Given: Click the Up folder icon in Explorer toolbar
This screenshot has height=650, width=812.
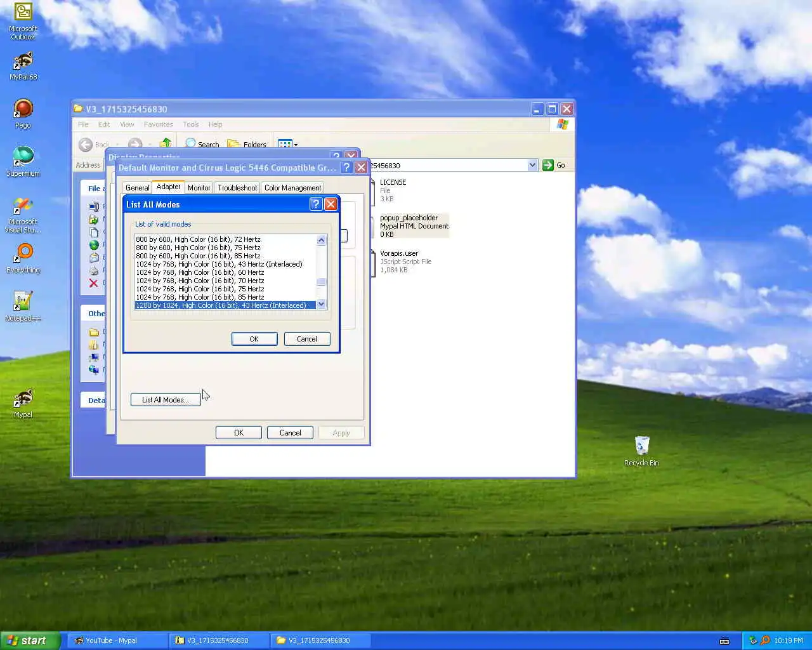Looking at the screenshot, I should click(166, 144).
